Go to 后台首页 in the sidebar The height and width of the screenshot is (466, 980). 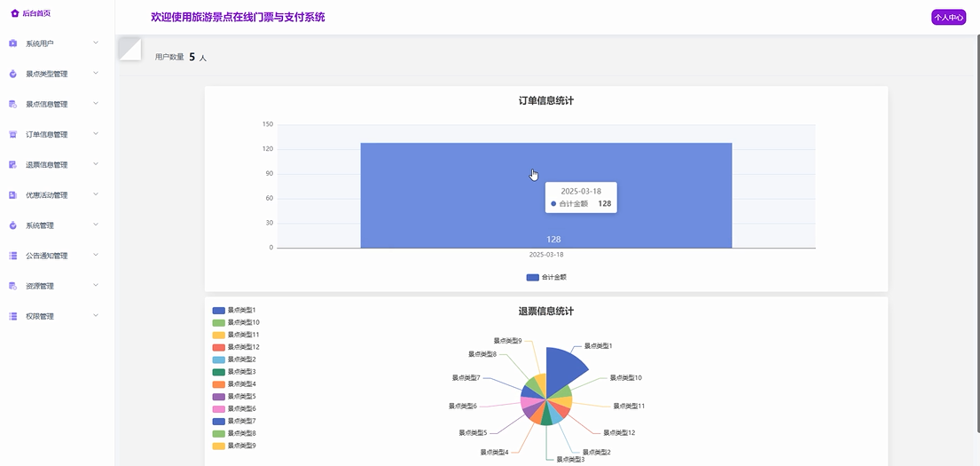tap(36, 13)
